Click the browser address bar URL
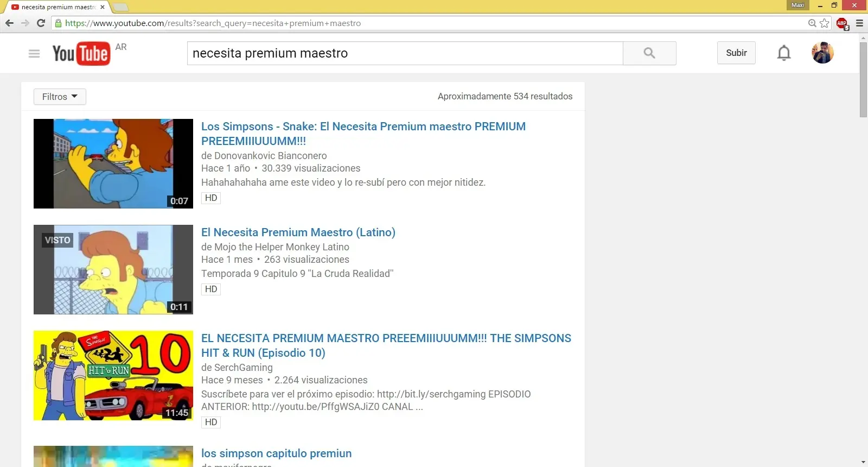The height and width of the screenshot is (467, 868). point(213,23)
